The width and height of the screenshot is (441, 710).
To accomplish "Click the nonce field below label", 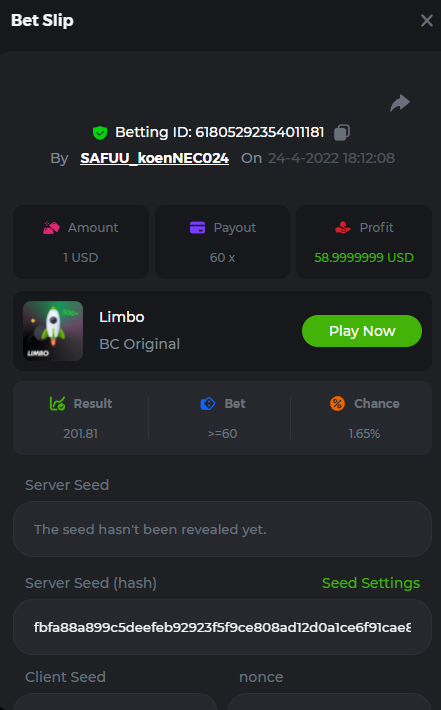I will pyautogui.click(x=329, y=701).
